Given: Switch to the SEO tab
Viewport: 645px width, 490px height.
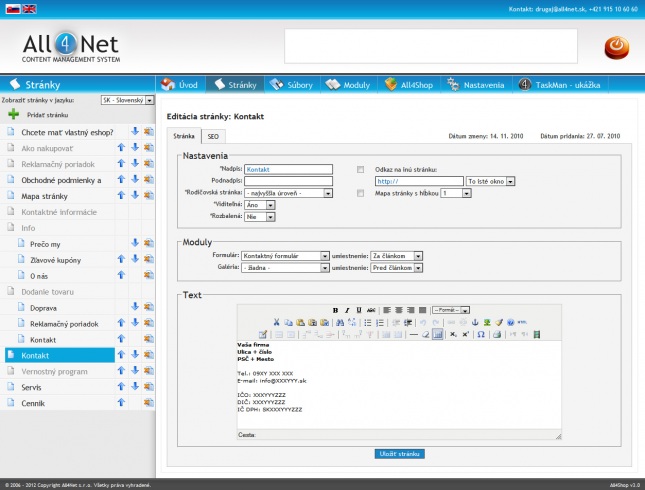Looking at the screenshot, I should (213, 135).
